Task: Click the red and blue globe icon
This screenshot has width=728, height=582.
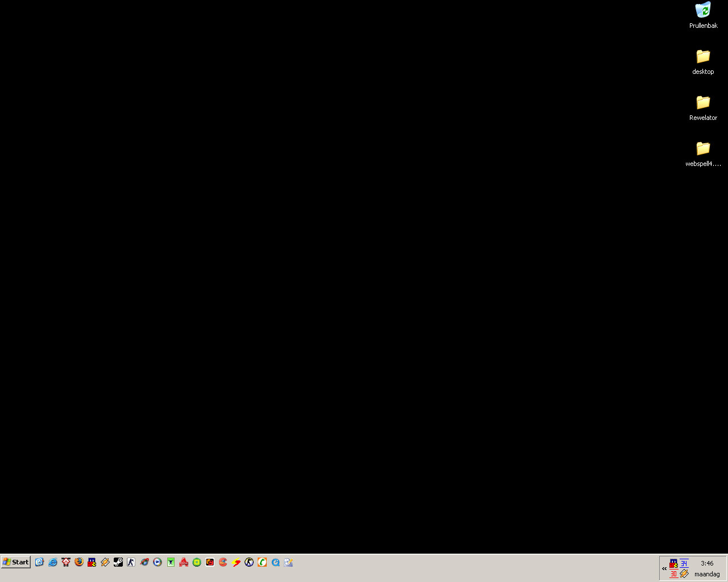Action: click(144, 562)
